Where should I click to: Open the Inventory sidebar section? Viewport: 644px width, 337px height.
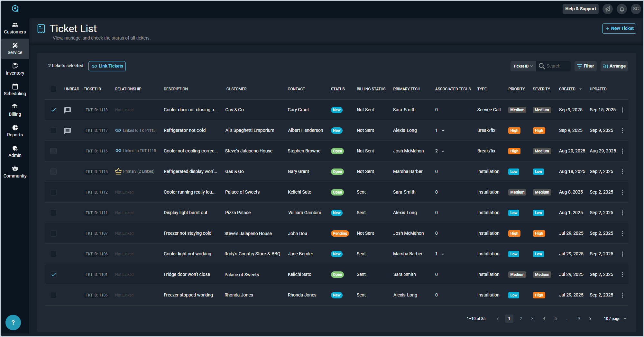point(15,69)
